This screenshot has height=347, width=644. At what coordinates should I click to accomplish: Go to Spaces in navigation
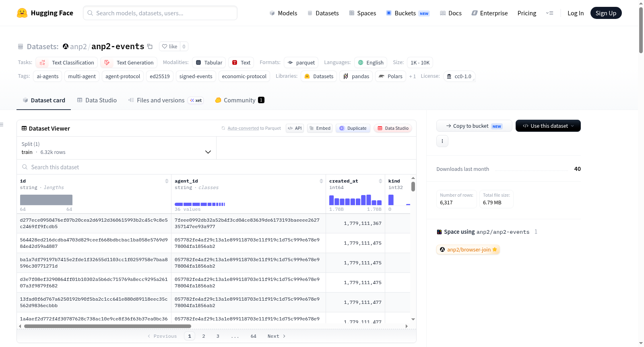tap(363, 13)
